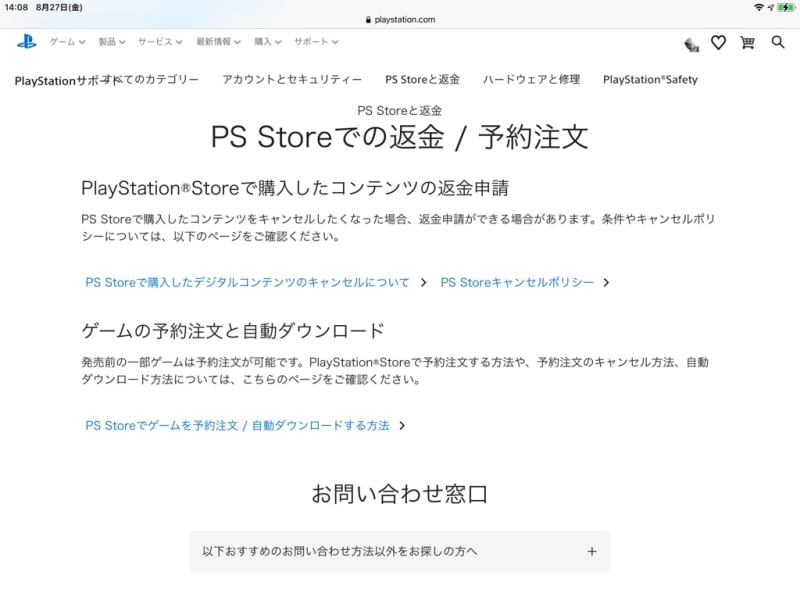Open the user avatar profile icon
Image resolution: width=800 pixels, height=600 pixels.
(691, 44)
